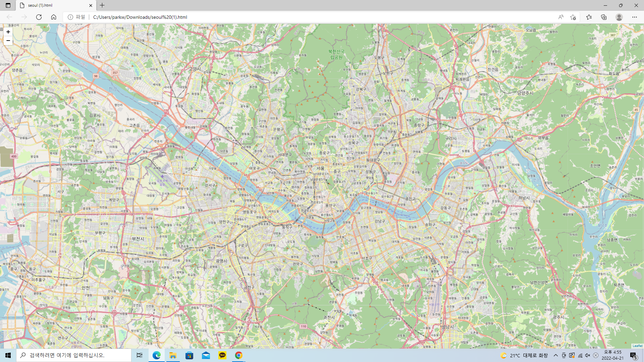
Task: Click the address bar URL field
Action: click(302, 17)
